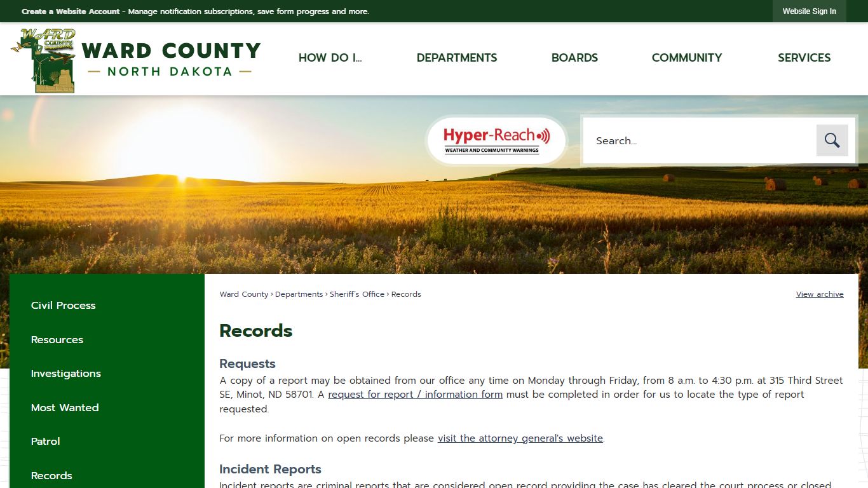Click the Requests heading text
Screen dimensions: 868x488
pos(247,364)
